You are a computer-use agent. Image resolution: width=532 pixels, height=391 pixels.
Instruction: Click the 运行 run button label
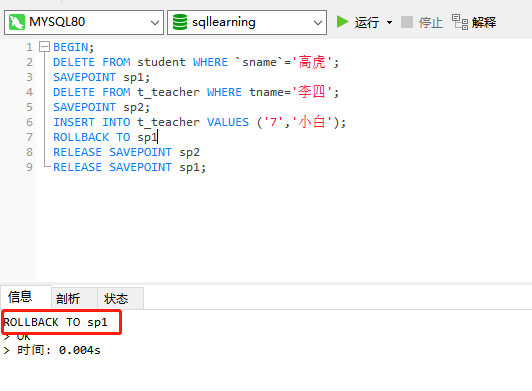(366, 22)
